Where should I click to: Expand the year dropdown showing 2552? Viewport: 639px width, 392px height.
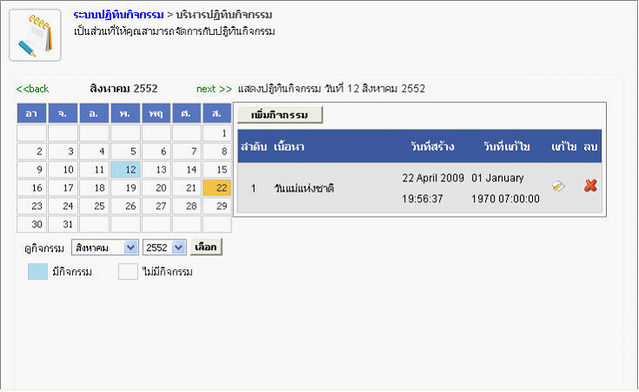164,247
